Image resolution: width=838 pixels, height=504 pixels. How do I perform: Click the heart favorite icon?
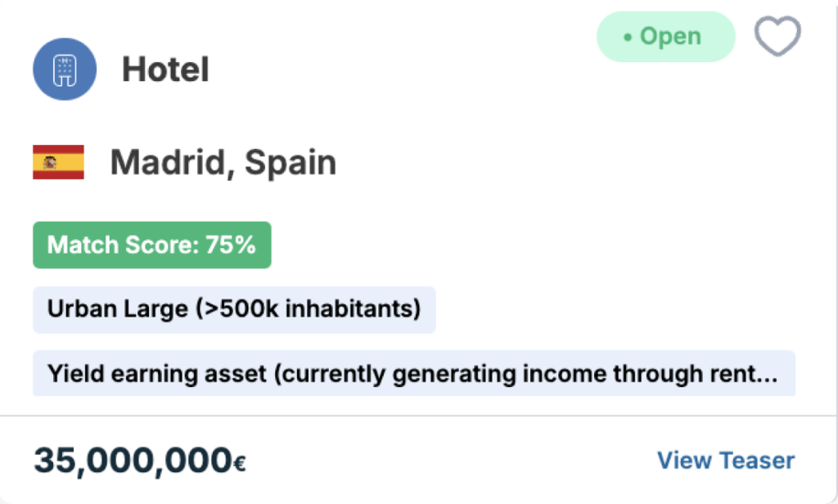[777, 36]
